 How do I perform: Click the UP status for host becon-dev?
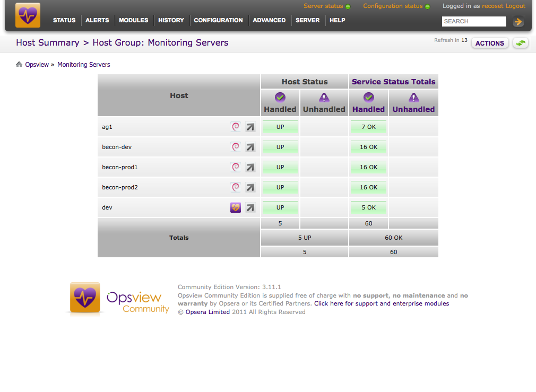tap(280, 147)
